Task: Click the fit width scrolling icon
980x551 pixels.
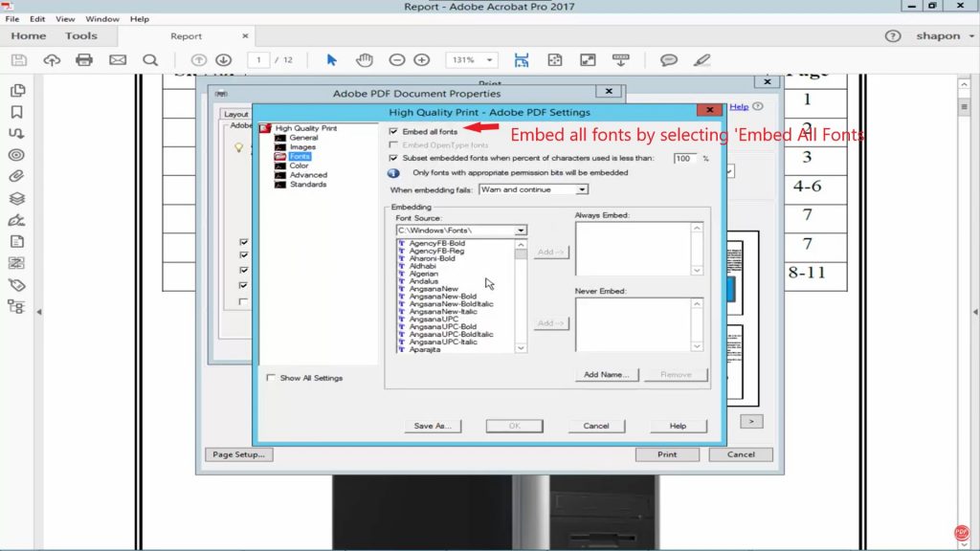Action: [522, 60]
